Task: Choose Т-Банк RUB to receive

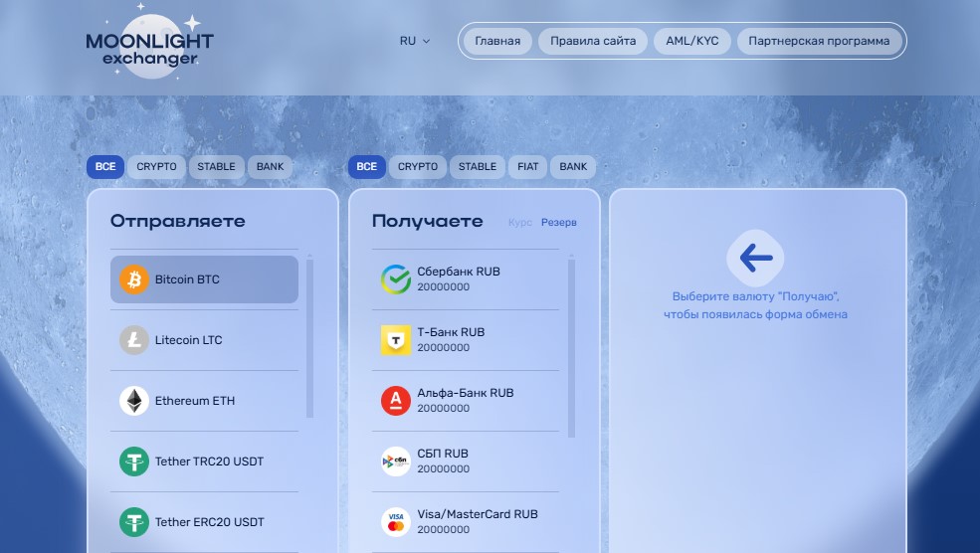Action: click(x=466, y=340)
